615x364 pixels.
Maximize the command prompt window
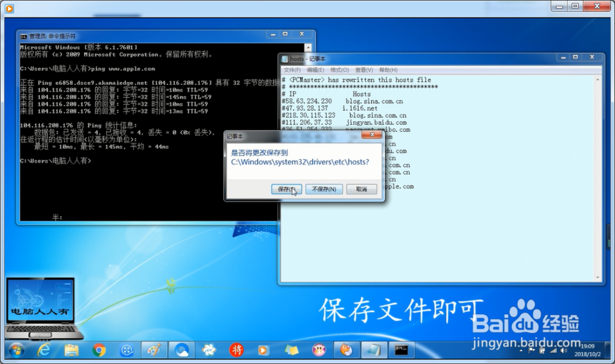pyautogui.click(x=285, y=34)
